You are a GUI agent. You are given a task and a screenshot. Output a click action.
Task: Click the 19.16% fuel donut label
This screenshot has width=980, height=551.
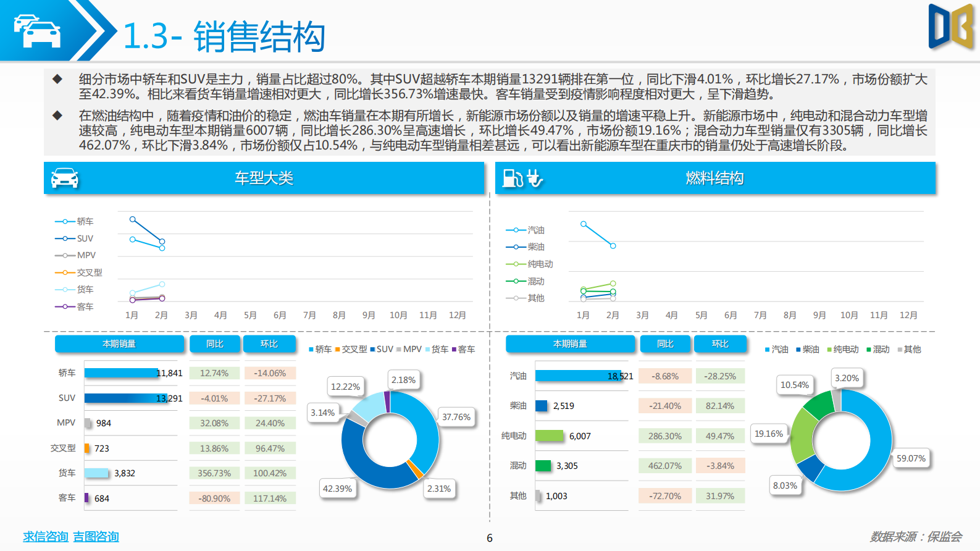pyautogui.click(x=768, y=434)
